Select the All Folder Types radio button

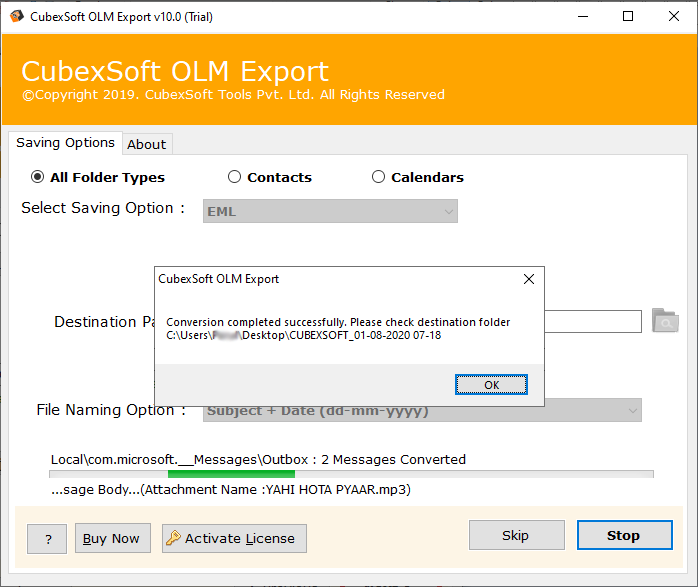pyautogui.click(x=37, y=177)
